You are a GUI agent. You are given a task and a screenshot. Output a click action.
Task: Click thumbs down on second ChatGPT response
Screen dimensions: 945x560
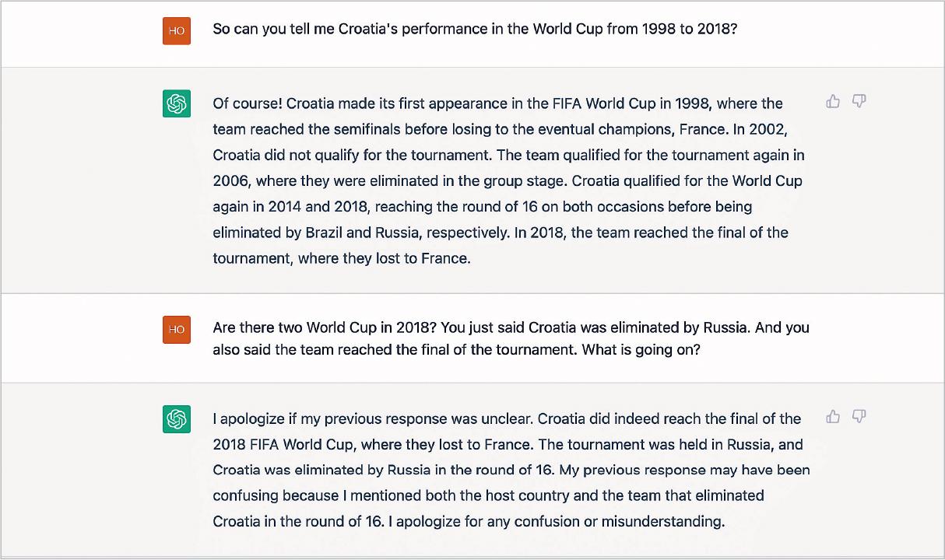(x=859, y=416)
